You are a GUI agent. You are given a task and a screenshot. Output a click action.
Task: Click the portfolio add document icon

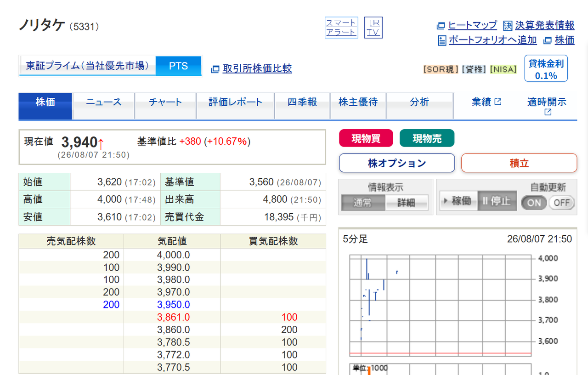442,40
